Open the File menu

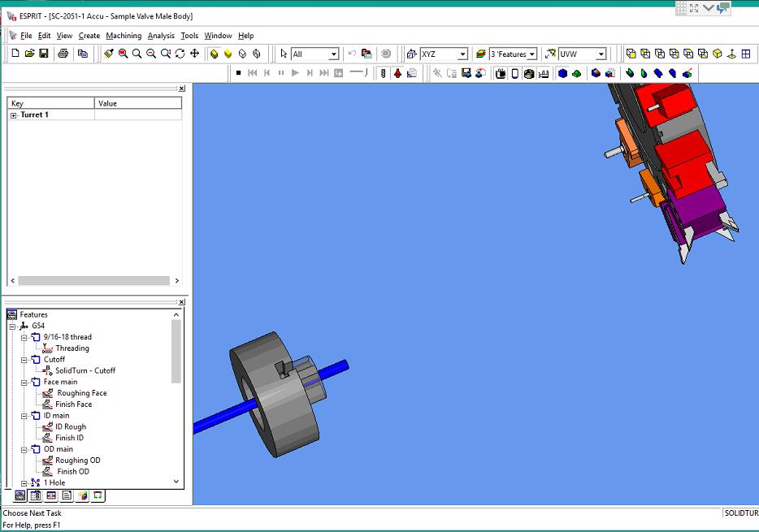coord(26,36)
